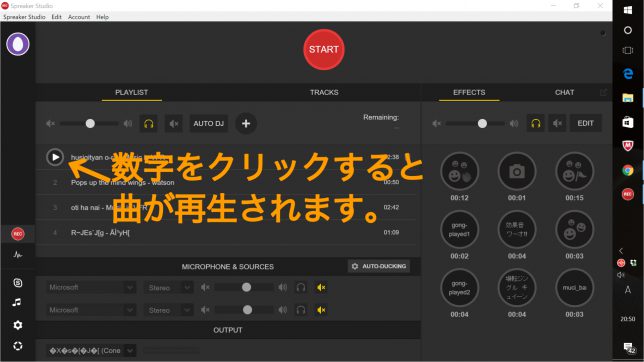Expand second Microsoft source dropdown

click(x=91, y=310)
